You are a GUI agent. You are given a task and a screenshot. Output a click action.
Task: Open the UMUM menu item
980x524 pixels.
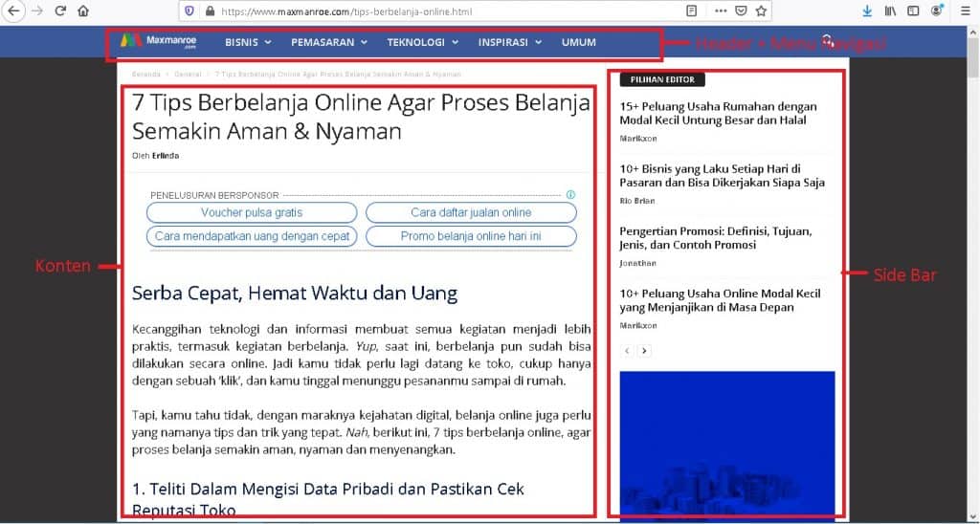coord(579,42)
